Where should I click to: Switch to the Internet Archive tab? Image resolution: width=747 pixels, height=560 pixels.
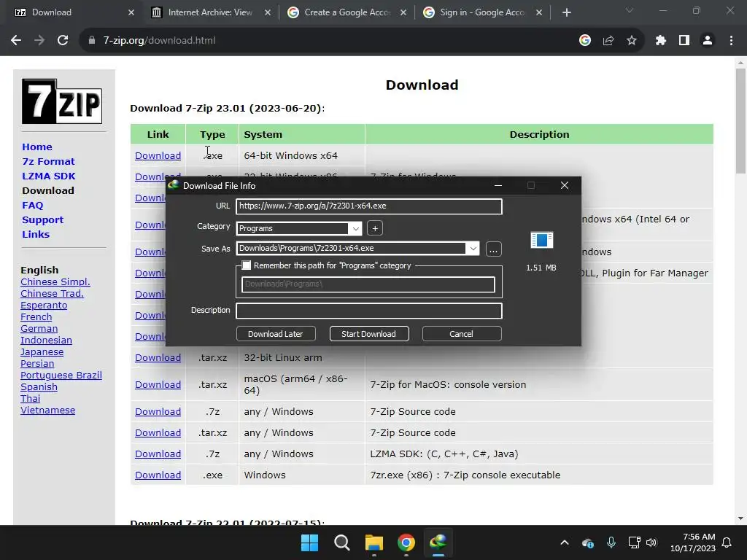pos(211,12)
